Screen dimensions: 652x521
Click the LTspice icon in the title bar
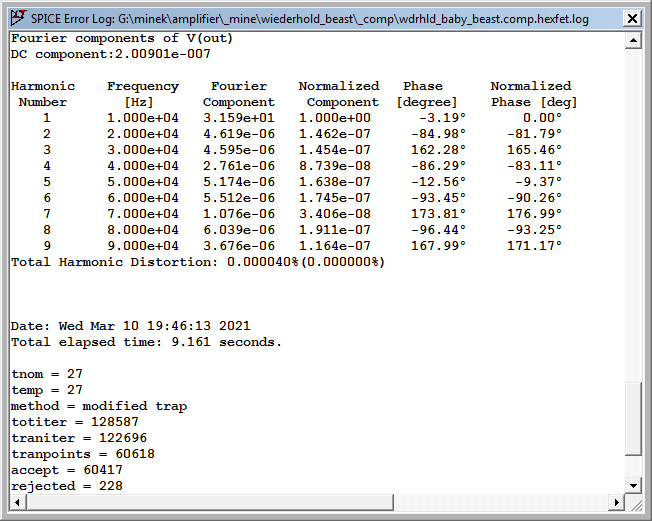coord(18,18)
